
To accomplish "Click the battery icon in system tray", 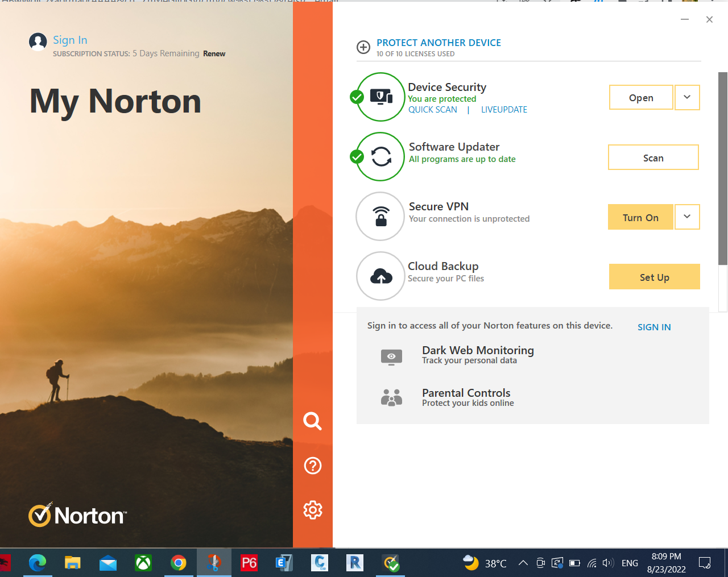I will [574, 563].
